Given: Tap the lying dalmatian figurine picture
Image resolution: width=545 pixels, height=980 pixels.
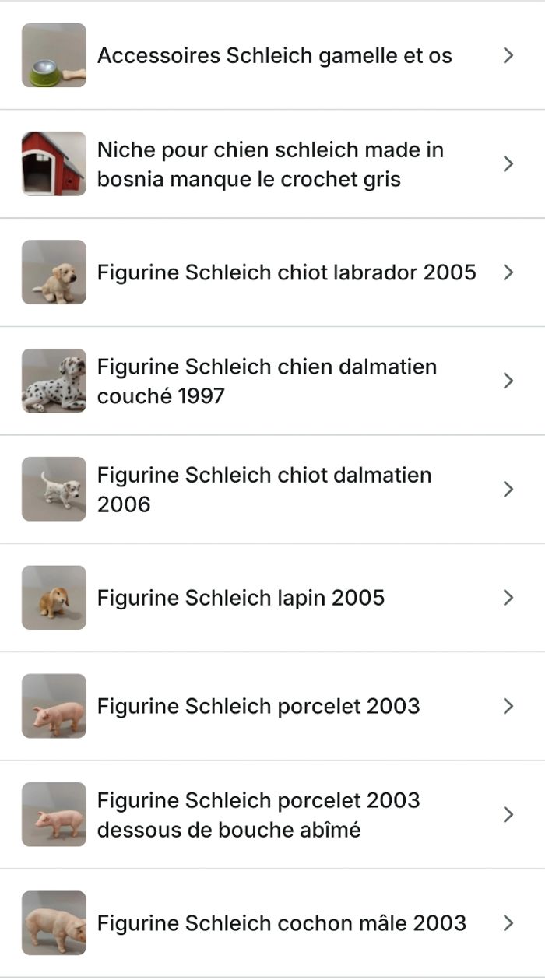Looking at the screenshot, I should coord(54,381).
